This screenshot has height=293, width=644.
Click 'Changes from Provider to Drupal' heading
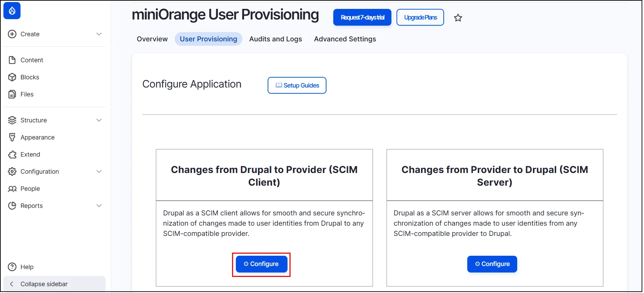tap(495, 176)
